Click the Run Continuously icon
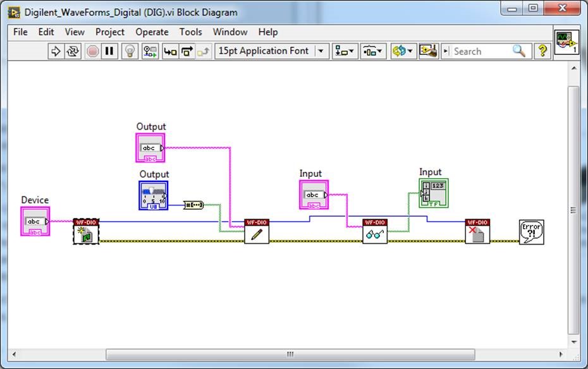The height and width of the screenshot is (369, 588). pyautogui.click(x=73, y=51)
